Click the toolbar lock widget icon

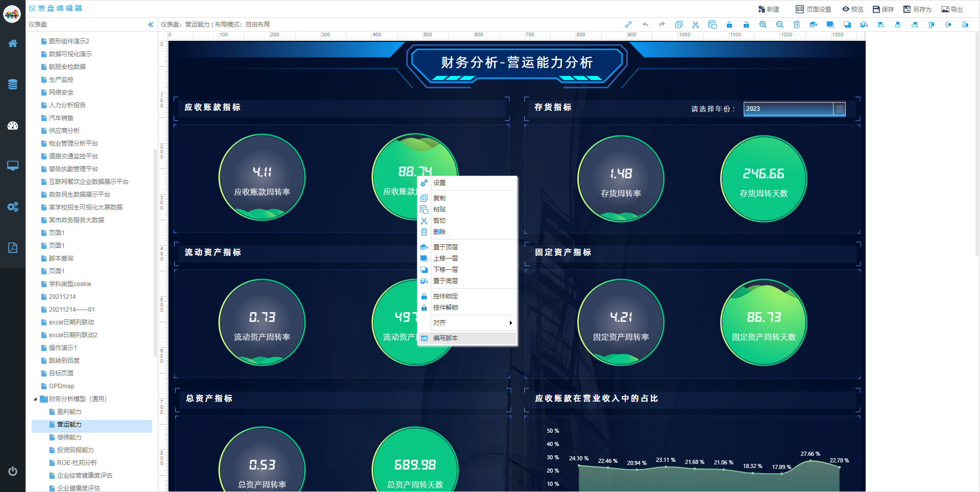(729, 25)
